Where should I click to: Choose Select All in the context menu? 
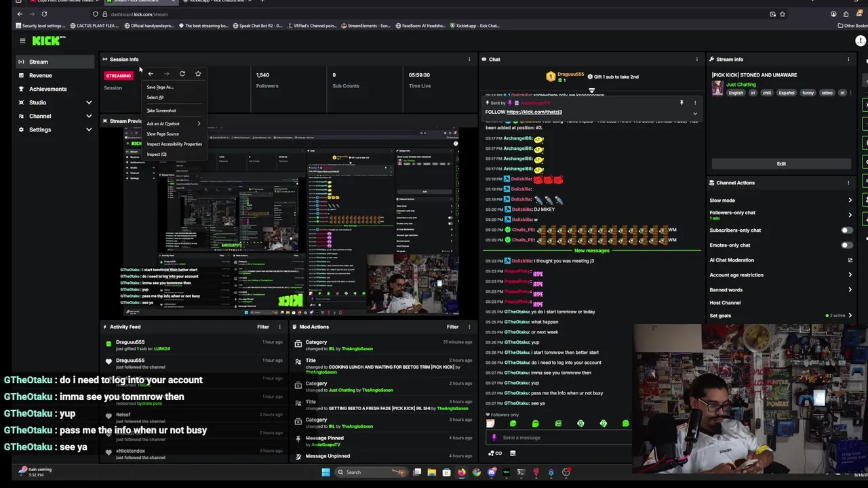click(x=174, y=97)
